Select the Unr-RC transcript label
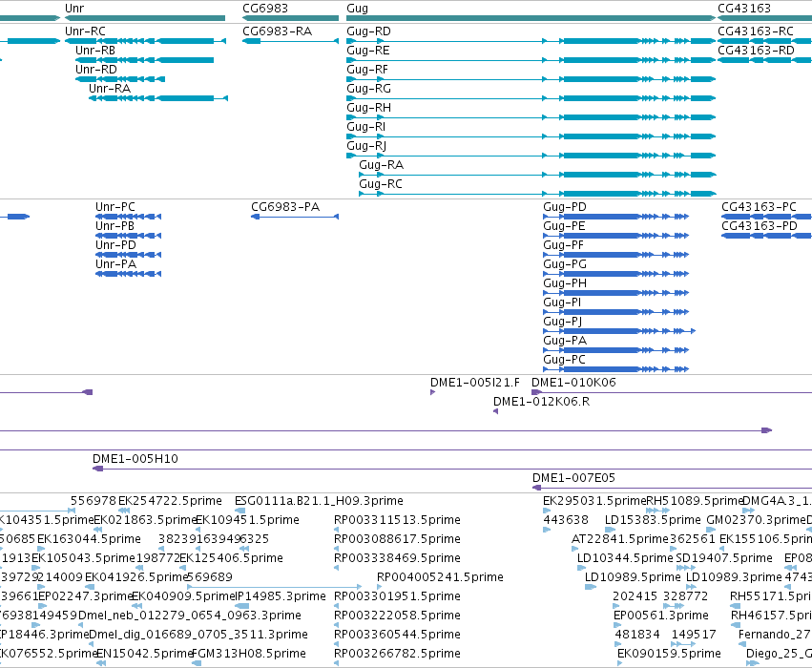This screenshot has width=812, height=668. tap(85, 31)
